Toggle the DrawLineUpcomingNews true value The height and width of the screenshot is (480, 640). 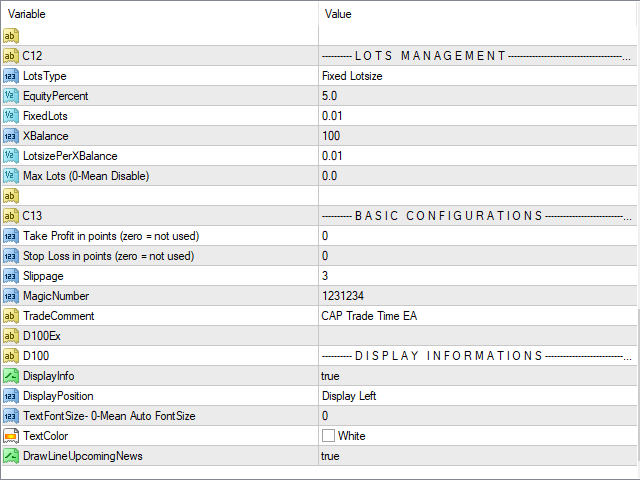point(331,456)
